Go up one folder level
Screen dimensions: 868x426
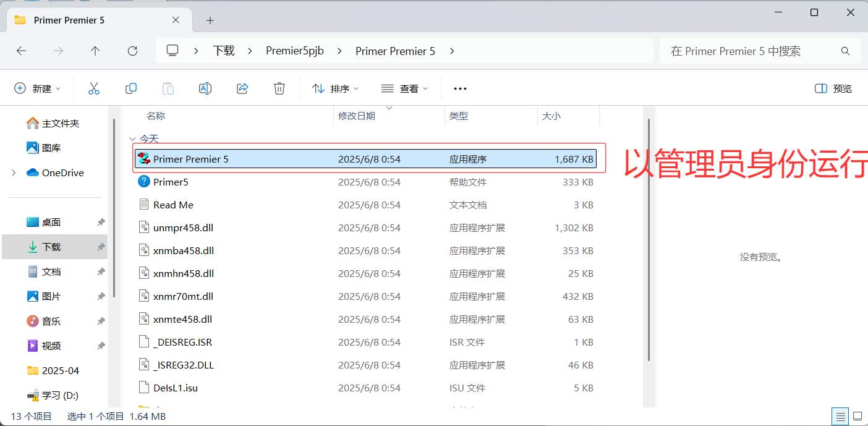(95, 51)
